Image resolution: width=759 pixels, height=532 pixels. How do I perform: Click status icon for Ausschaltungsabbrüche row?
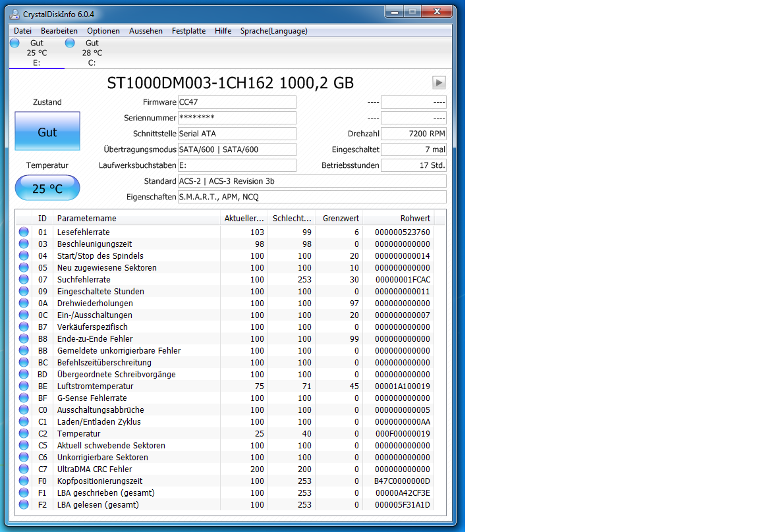pos(24,410)
